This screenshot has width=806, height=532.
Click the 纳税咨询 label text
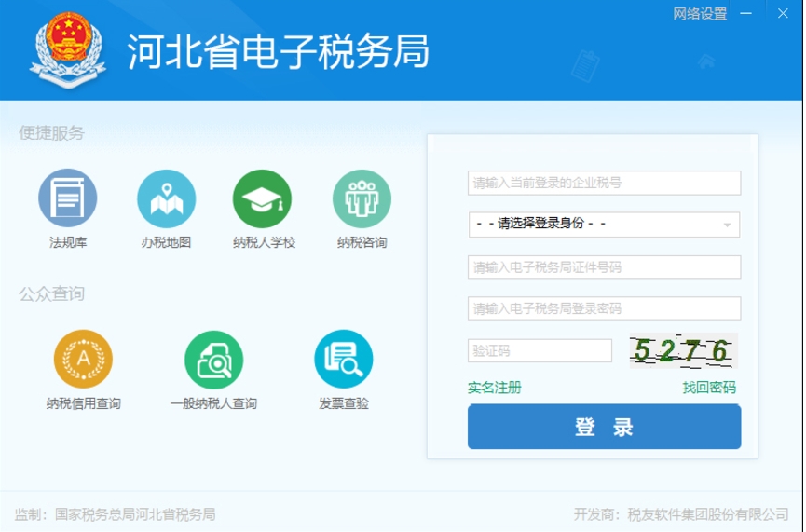[x=362, y=242]
